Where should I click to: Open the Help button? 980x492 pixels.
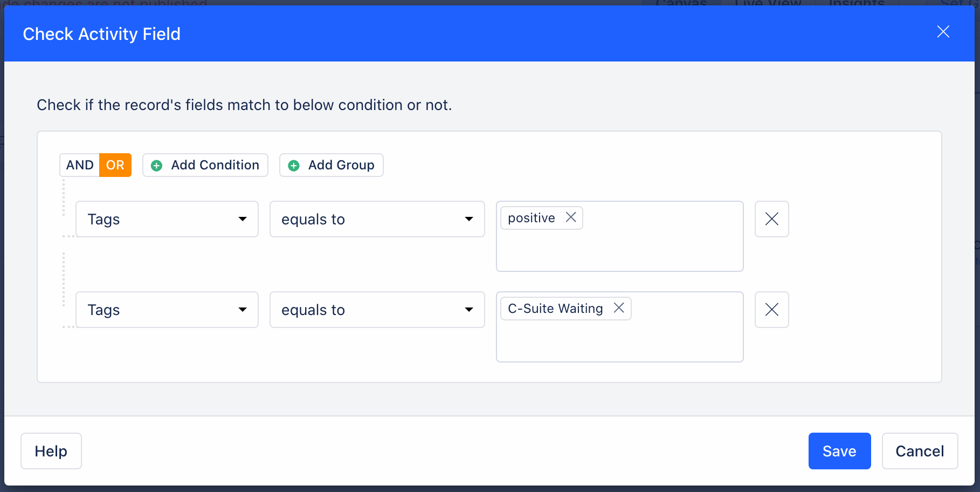coord(51,451)
